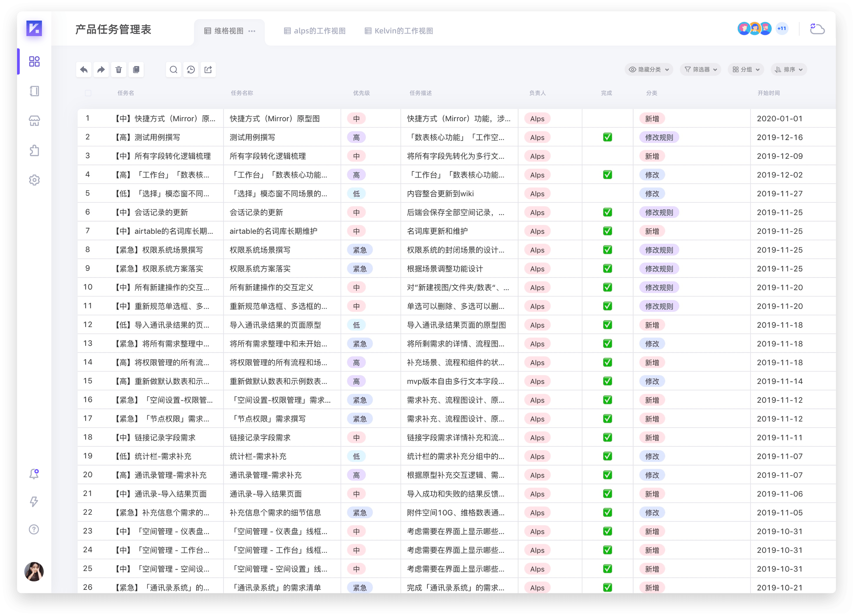Click the lightning bolt icon in sidebar
Screen dimensions: 853x616
click(34, 502)
